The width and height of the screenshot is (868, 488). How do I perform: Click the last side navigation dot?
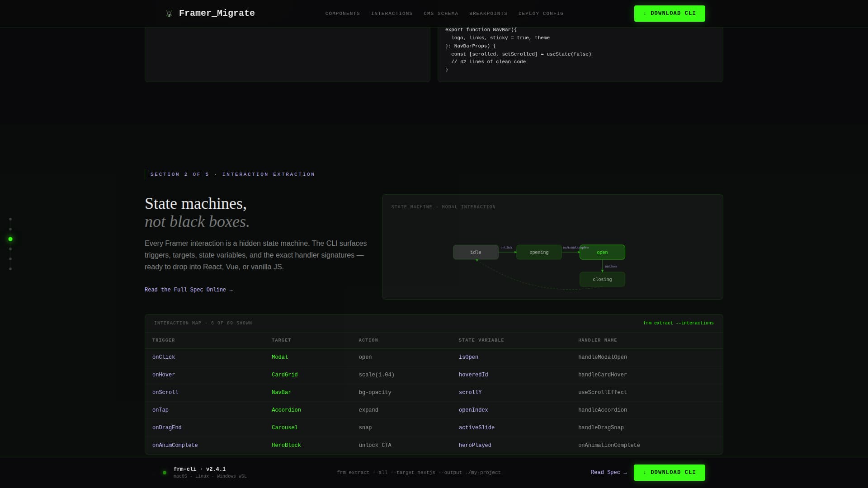pos(10,269)
